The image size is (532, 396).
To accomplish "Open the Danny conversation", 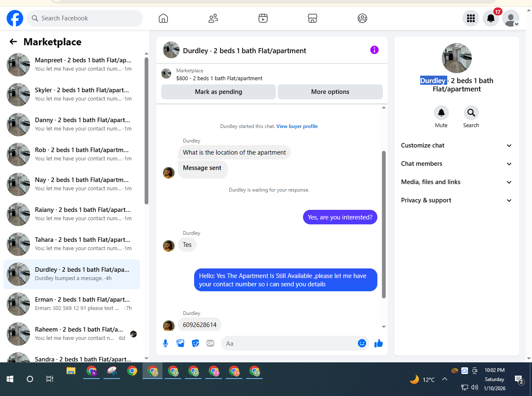I will (x=71, y=125).
